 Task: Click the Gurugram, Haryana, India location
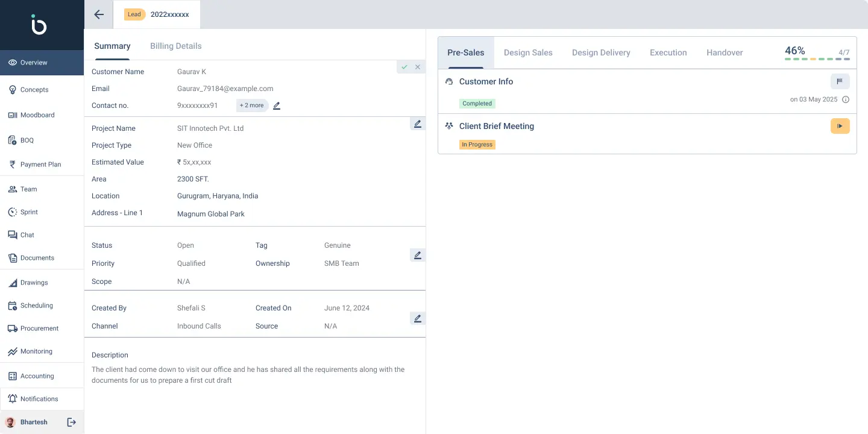(x=218, y=196)
